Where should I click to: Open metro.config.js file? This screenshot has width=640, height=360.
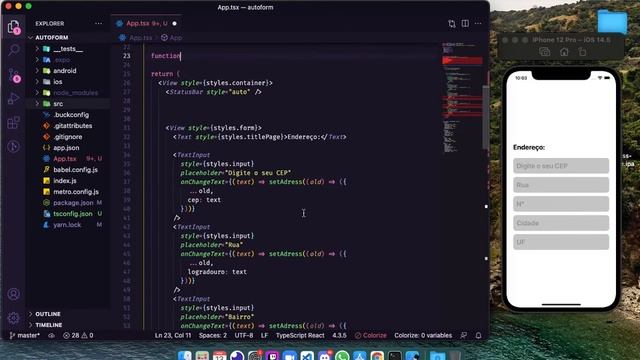coord(76,192)
